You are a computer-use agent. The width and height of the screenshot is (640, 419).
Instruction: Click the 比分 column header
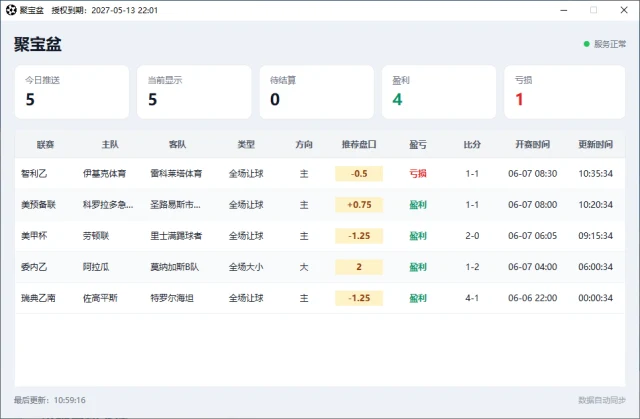[472, 144]
